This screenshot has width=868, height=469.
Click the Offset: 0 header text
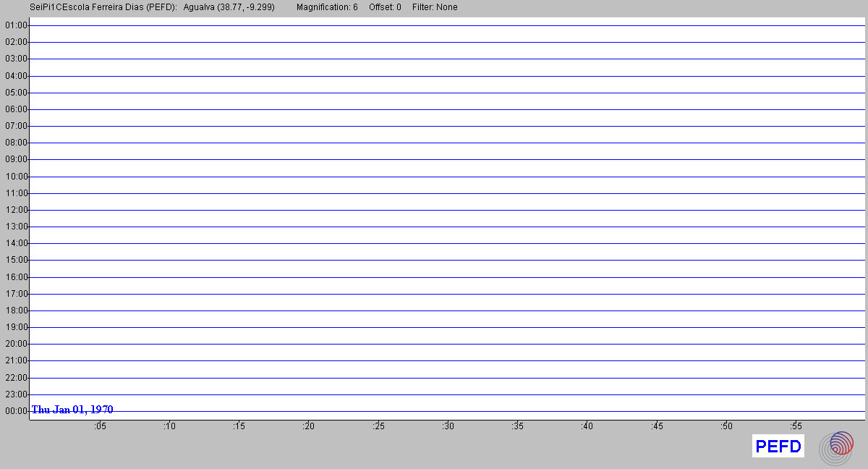tap(385, 7)
